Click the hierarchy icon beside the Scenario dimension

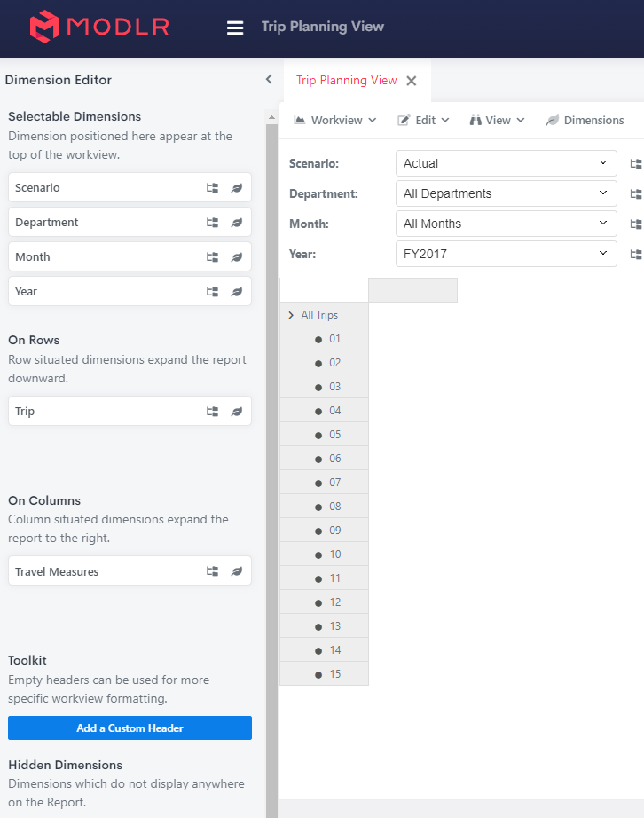(211, 187)
